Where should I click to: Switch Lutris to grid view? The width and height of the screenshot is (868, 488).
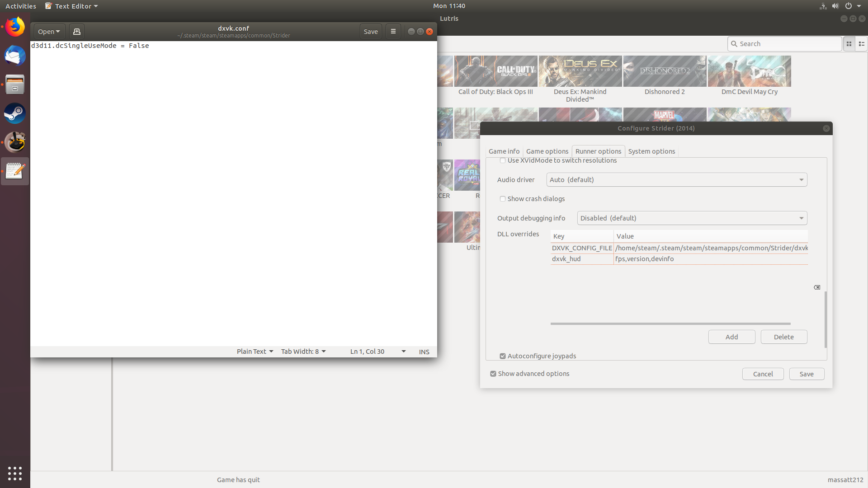coord(849,44)
